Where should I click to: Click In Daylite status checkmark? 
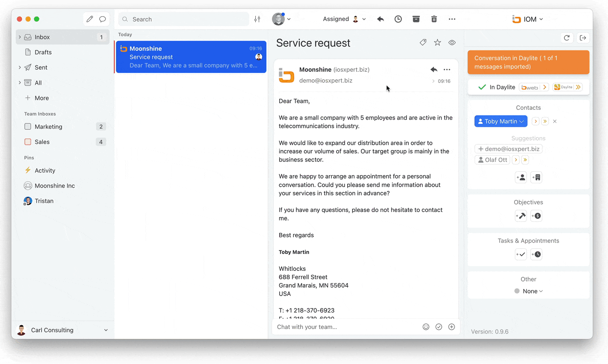(482, 87)
